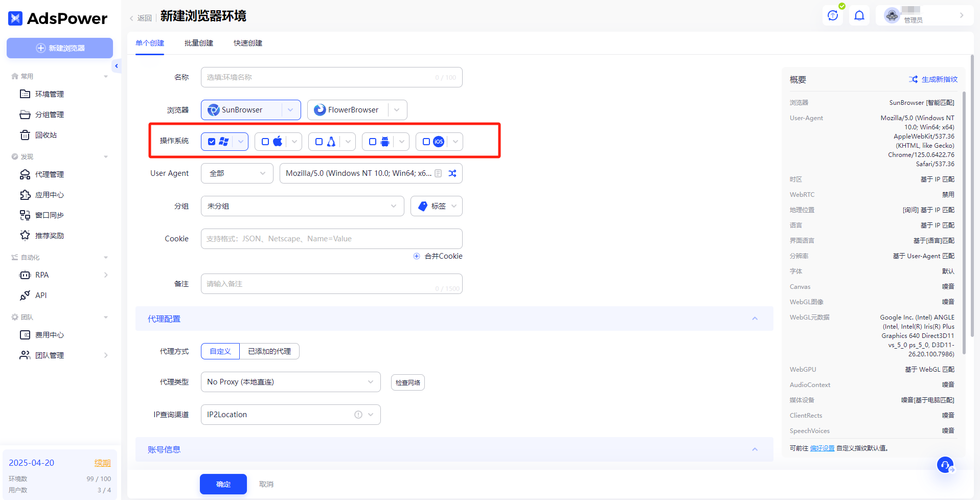Select the FlowerBrowser option

(348, 110)
